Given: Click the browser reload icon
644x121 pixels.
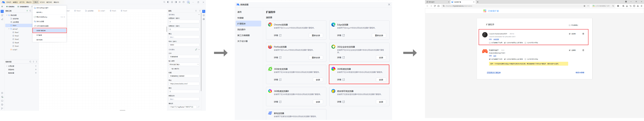Looking at the screenshot, I should 435,6.
